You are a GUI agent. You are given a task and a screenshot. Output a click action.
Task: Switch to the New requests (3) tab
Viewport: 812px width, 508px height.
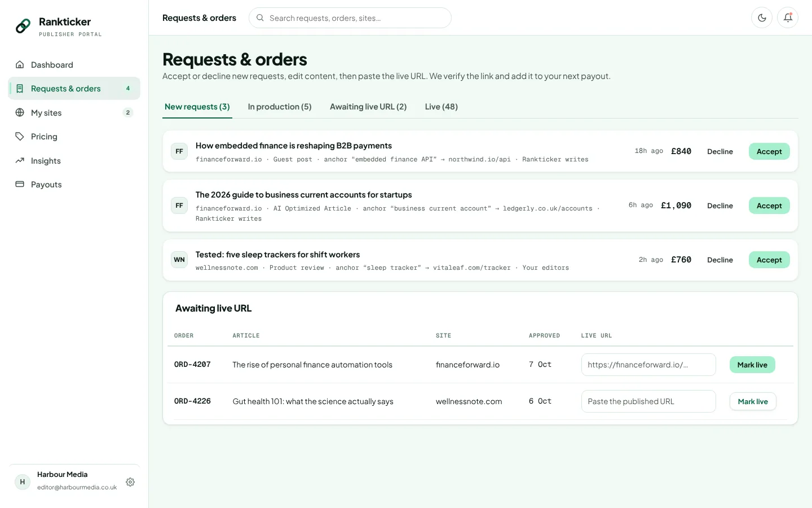tap(197, 107)
